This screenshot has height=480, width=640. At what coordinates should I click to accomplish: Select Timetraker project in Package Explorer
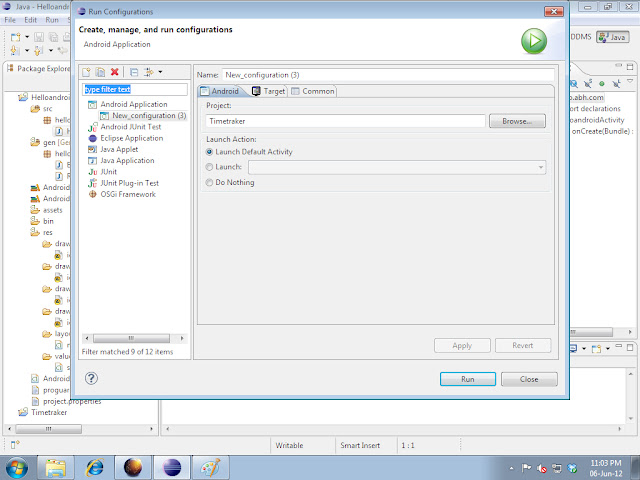pos(43,412)
